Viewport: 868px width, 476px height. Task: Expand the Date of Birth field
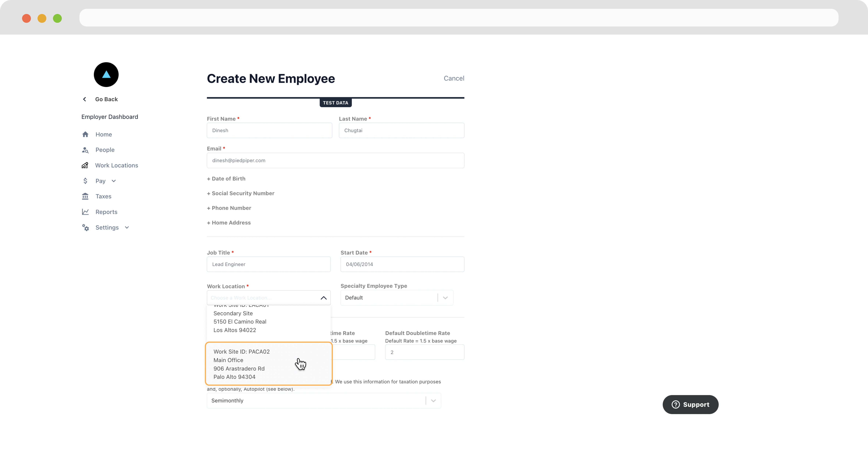(226, 179)
